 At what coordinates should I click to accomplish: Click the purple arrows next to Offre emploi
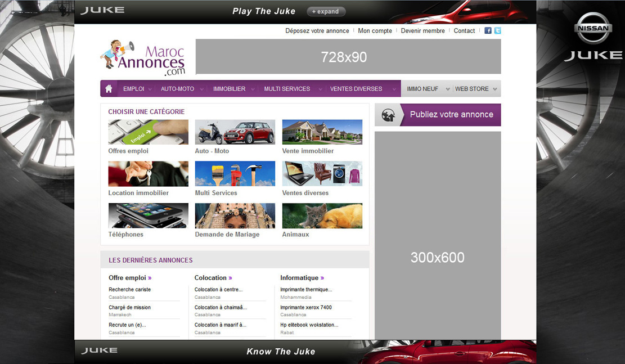coord(150,278)
